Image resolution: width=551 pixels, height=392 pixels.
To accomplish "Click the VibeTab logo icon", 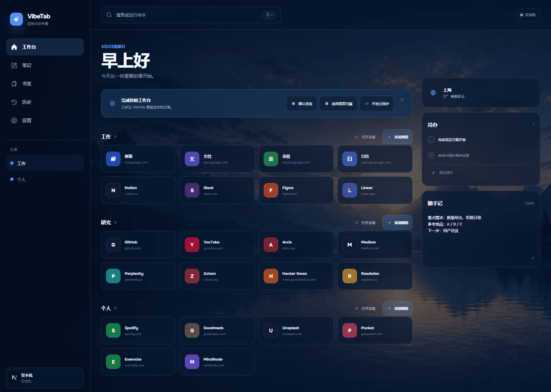I will point(16,19).
